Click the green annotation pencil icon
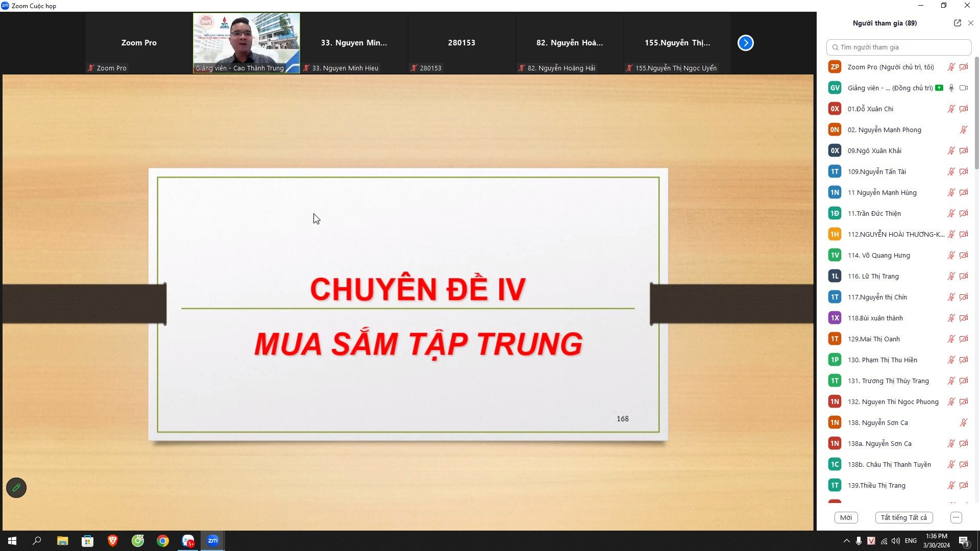 (x=16, y=488)
